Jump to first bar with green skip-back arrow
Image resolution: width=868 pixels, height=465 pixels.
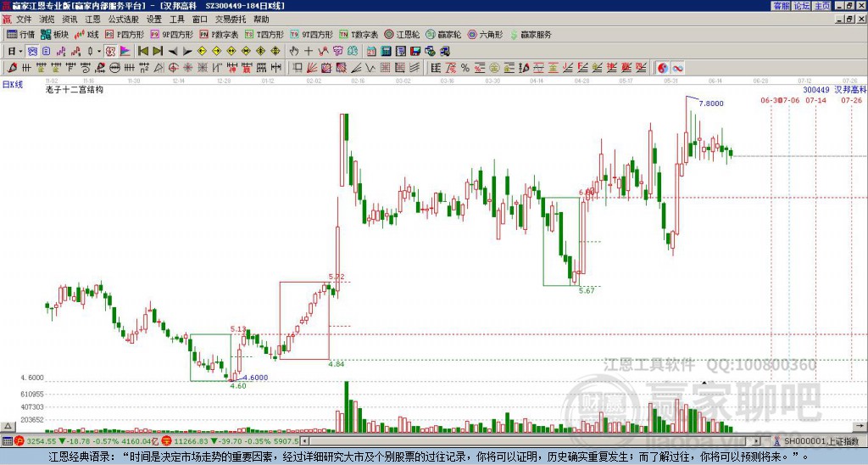coord(142,52)
